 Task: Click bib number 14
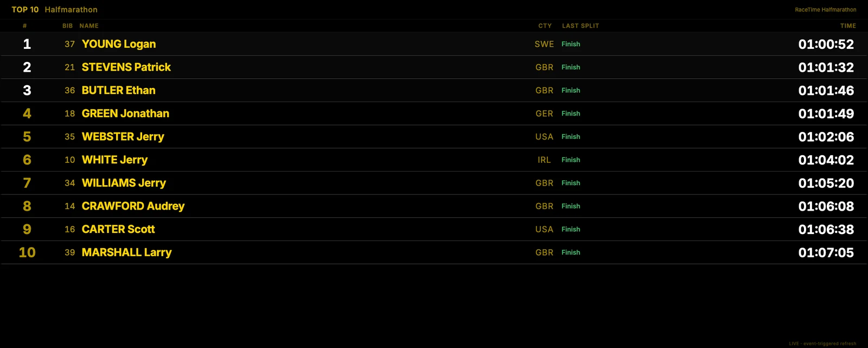coord(69,206)
